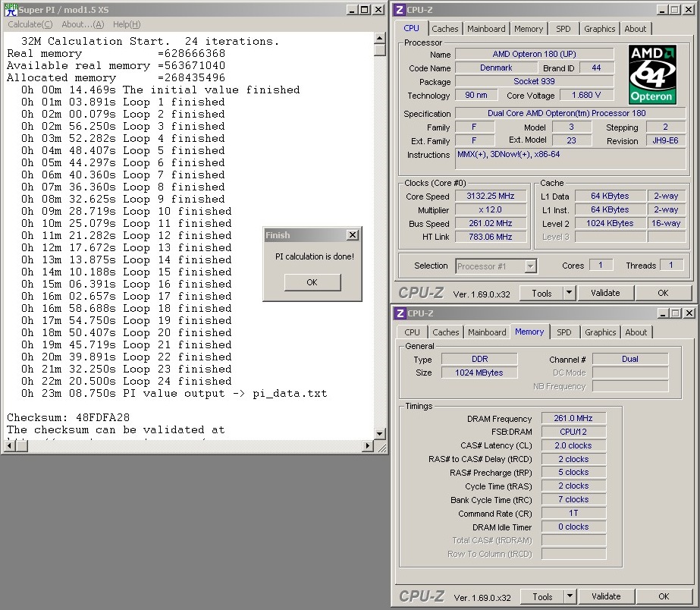This screenshot has height=610, width=700.
Task: Click Super PI vertical scrollbar down arrow
Action: (379, 433)
